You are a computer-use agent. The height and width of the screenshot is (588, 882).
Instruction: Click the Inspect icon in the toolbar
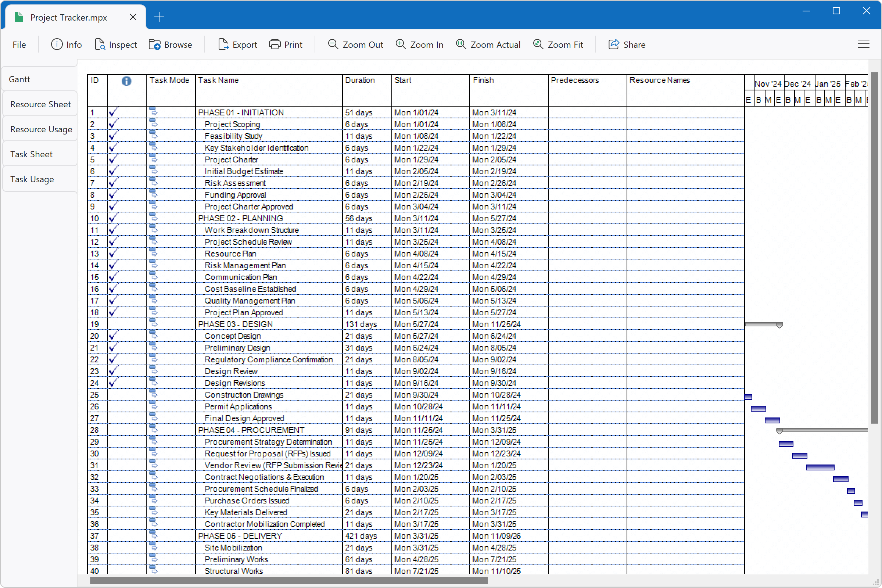(x=100, y=44)
